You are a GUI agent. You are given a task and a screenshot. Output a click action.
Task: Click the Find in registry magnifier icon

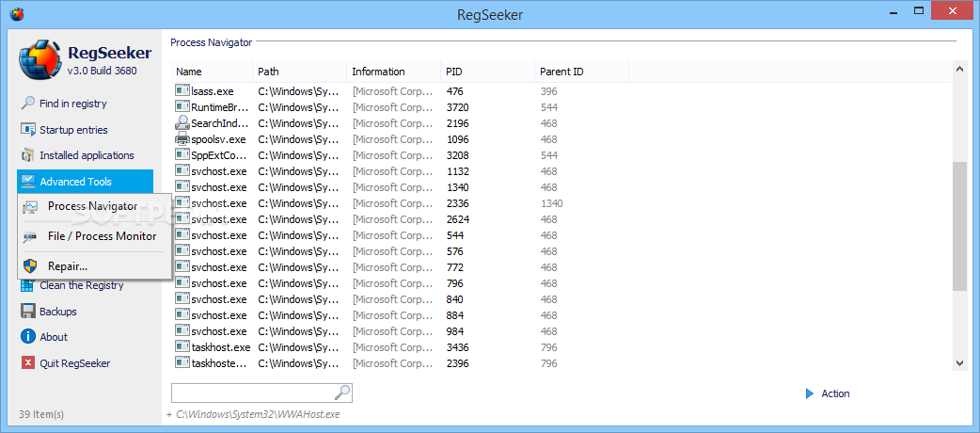click(28, 104)
